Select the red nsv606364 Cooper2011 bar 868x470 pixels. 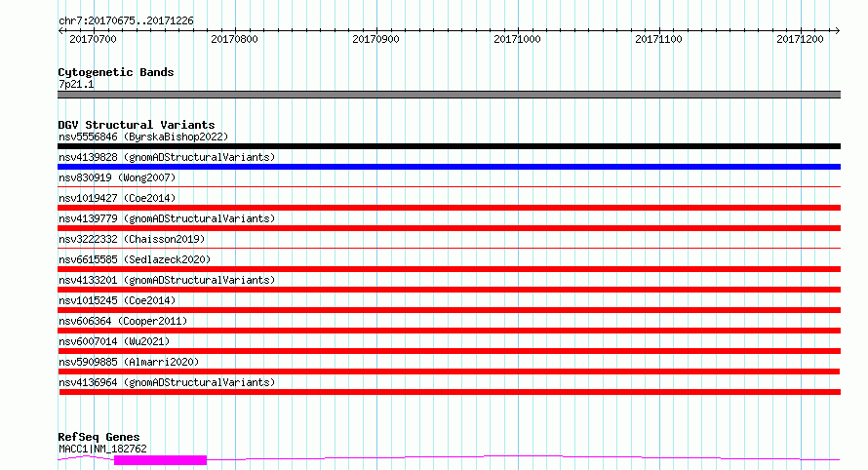tap(449, 331)
